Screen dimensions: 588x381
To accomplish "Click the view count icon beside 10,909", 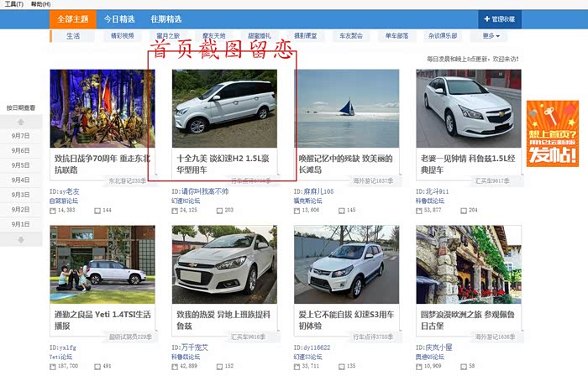I will [x=419, y=366].
